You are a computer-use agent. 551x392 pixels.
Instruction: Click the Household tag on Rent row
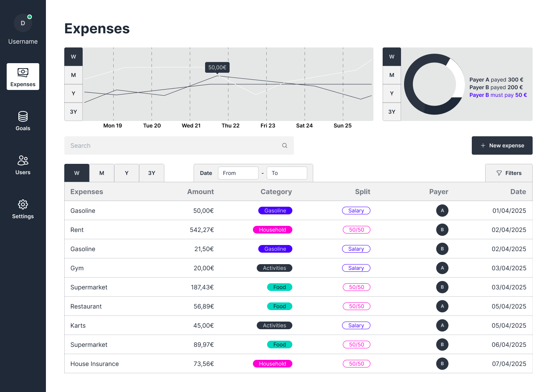coord(272,230)
